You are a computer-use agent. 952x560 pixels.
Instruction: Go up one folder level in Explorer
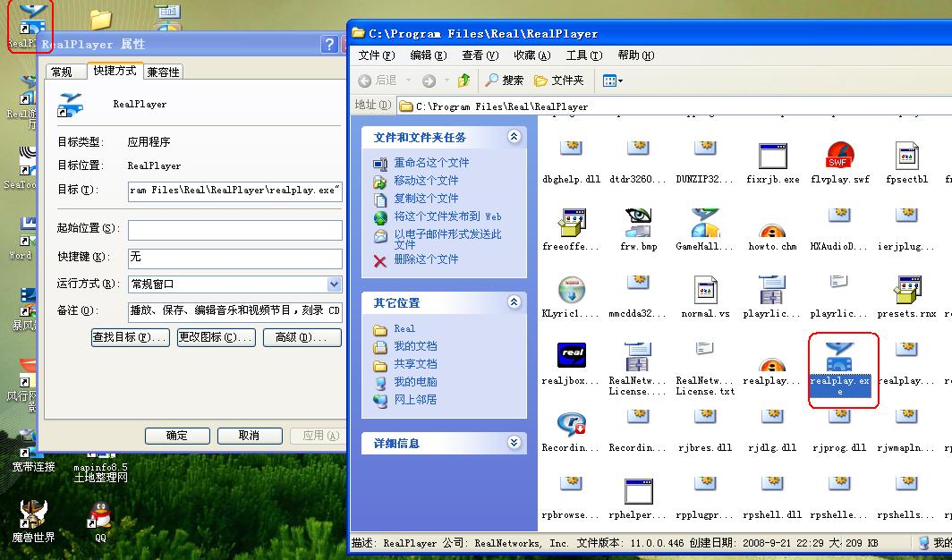[x=463, y=81]
